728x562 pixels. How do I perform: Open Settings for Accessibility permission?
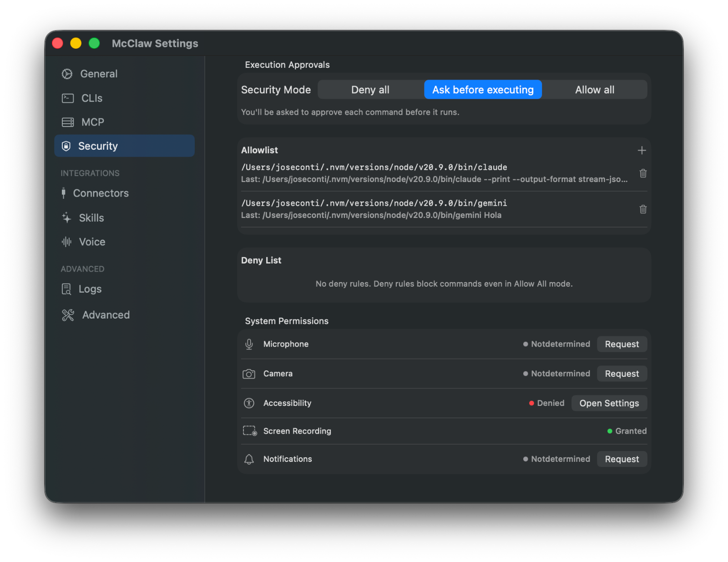coord(609,403)
